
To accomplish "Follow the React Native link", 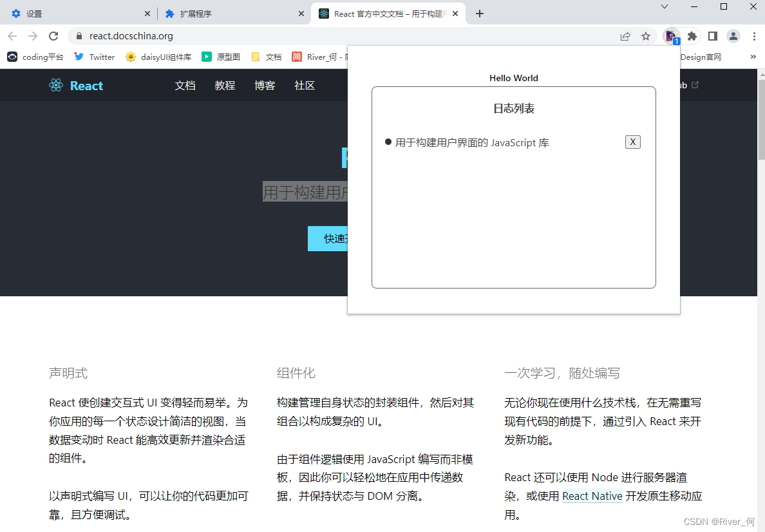I will [592, 496].
